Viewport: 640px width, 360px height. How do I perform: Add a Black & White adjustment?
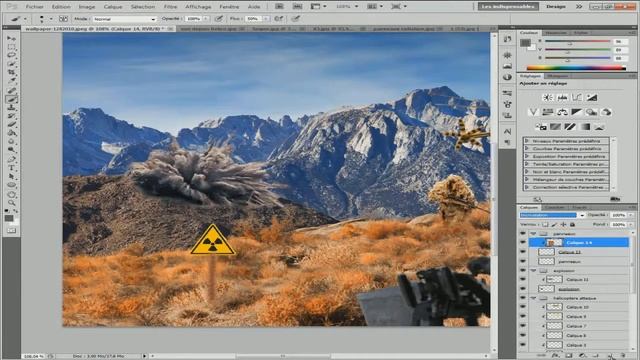point(577,112)
